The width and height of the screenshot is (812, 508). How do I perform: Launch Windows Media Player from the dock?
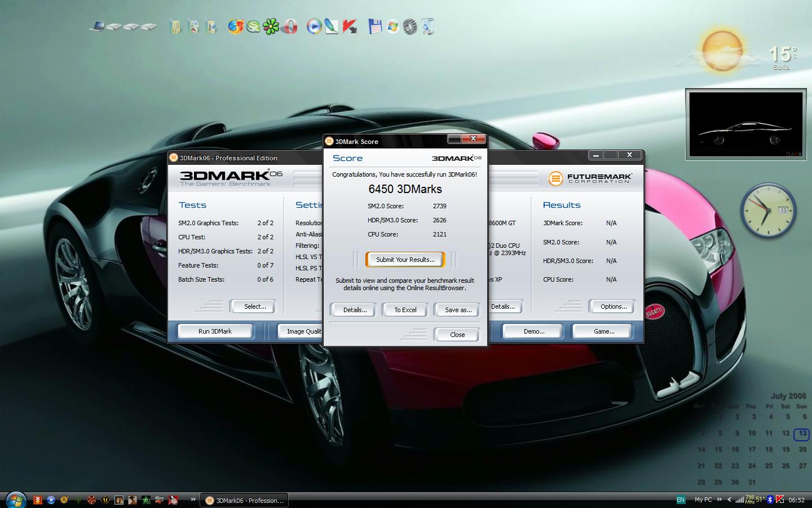(x=314, y=26)
